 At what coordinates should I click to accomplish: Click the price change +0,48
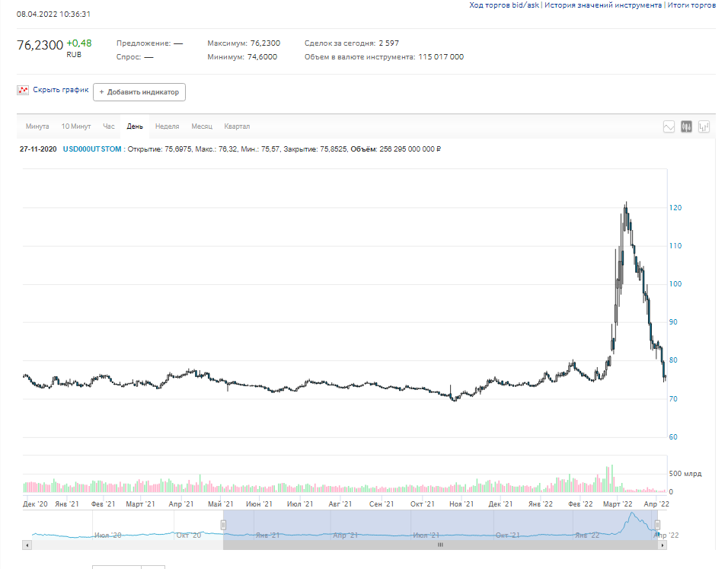tap(79, 43)
